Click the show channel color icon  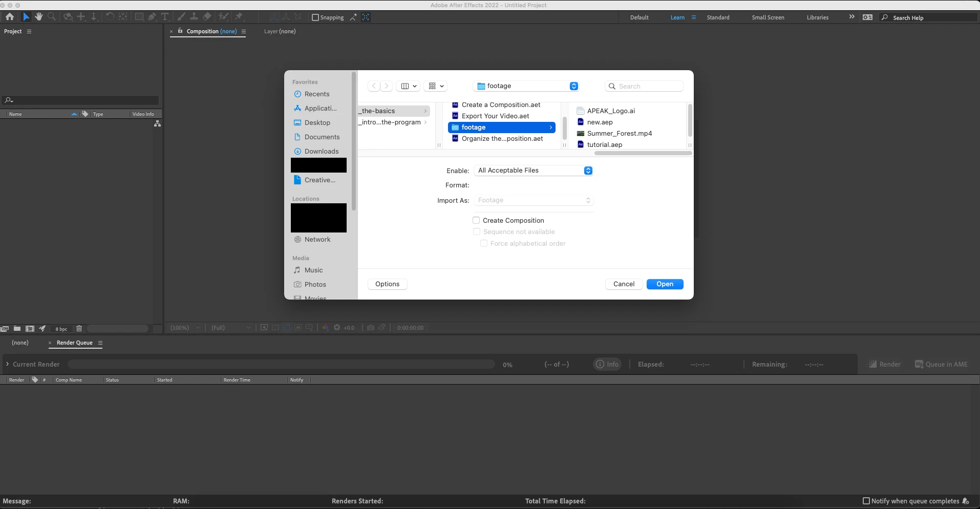click(x=325, y=328)
